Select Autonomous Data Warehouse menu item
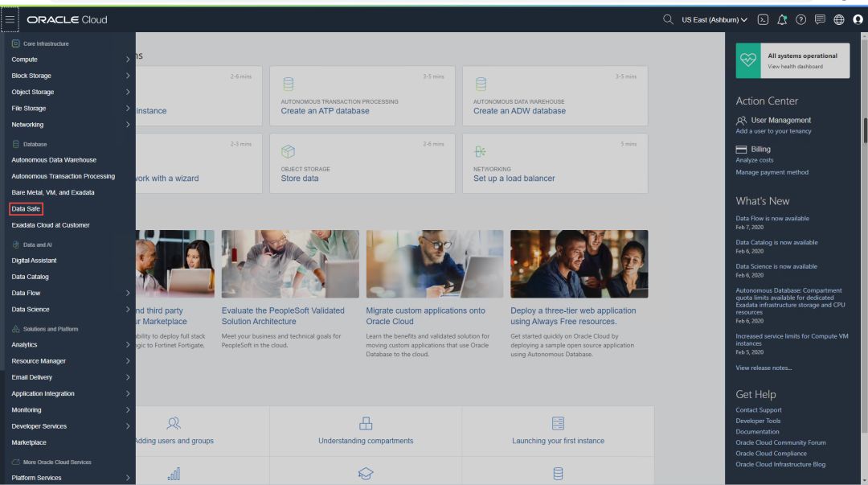868x485 pixels. 54,160
